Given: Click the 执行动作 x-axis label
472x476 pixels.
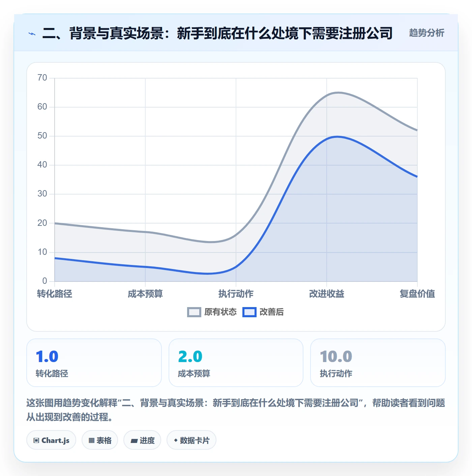Looking at the screenshot, I should click(x=236, y=294).
